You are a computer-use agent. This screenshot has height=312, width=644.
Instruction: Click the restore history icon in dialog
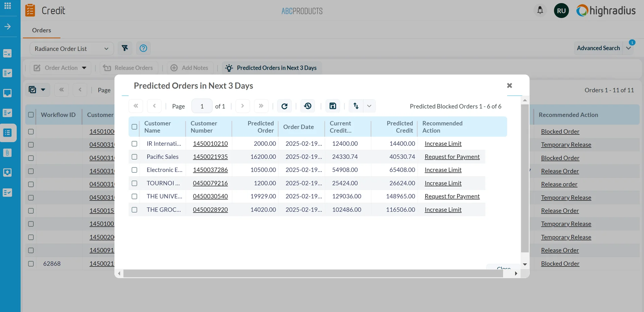(308, 106)
